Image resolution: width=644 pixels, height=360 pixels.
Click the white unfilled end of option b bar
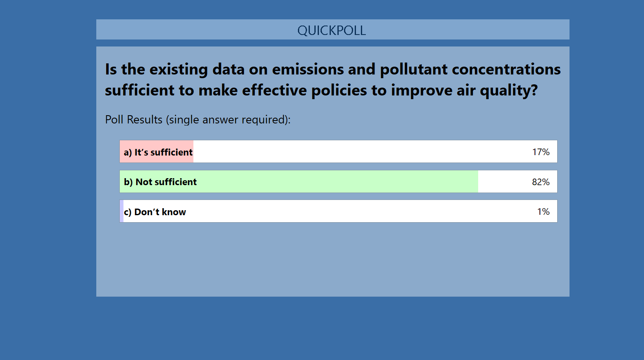tap(504, 181)
